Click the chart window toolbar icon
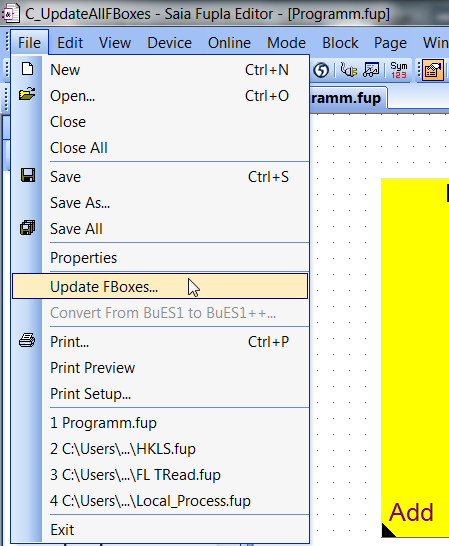Viewport: 449px width, 546px height. (x=371, y=70)
